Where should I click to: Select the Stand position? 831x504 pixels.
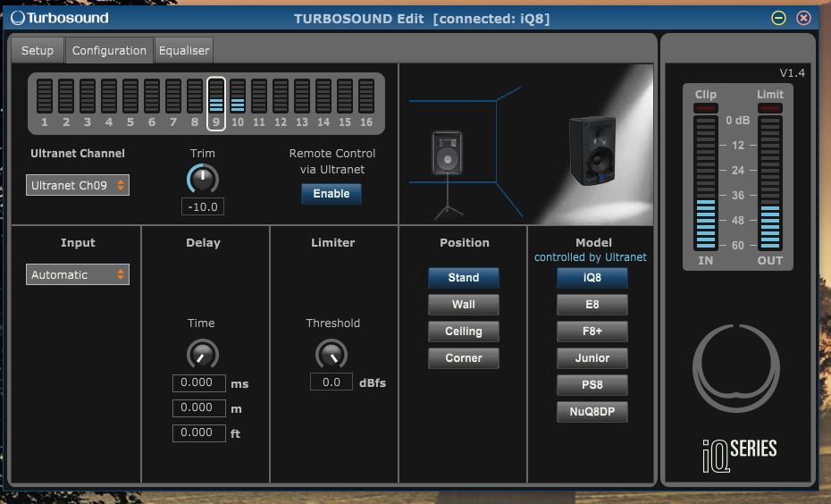coord(463,278)
